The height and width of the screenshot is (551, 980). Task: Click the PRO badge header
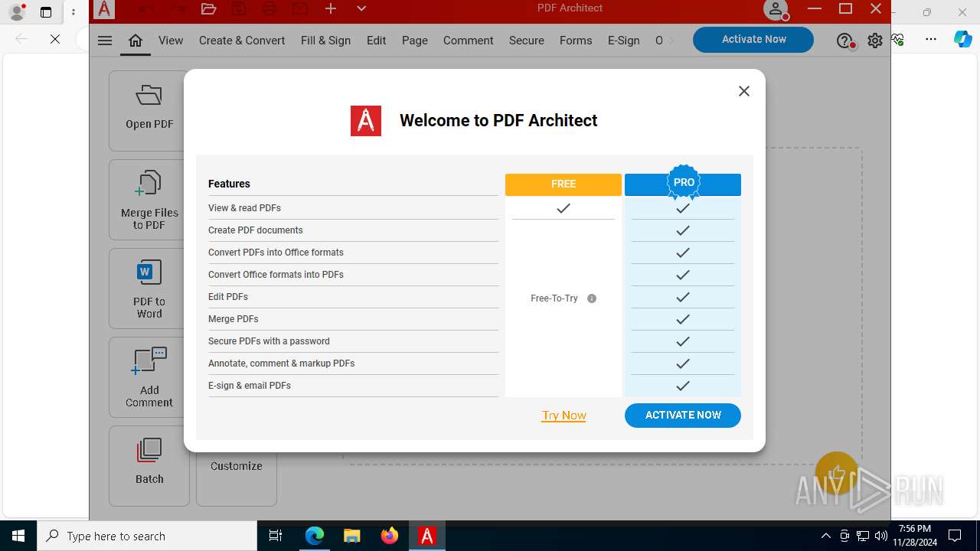click(683, 183)
